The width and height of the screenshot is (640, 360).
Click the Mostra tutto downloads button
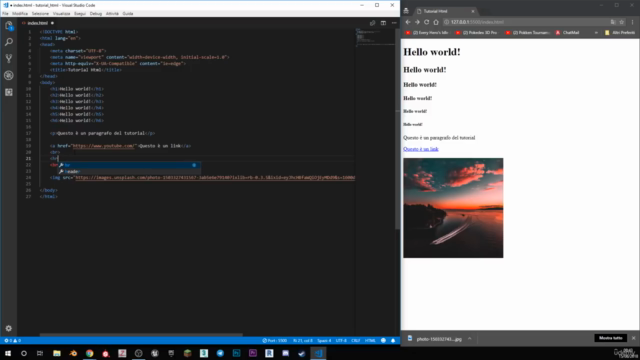[x=611, y=338]
